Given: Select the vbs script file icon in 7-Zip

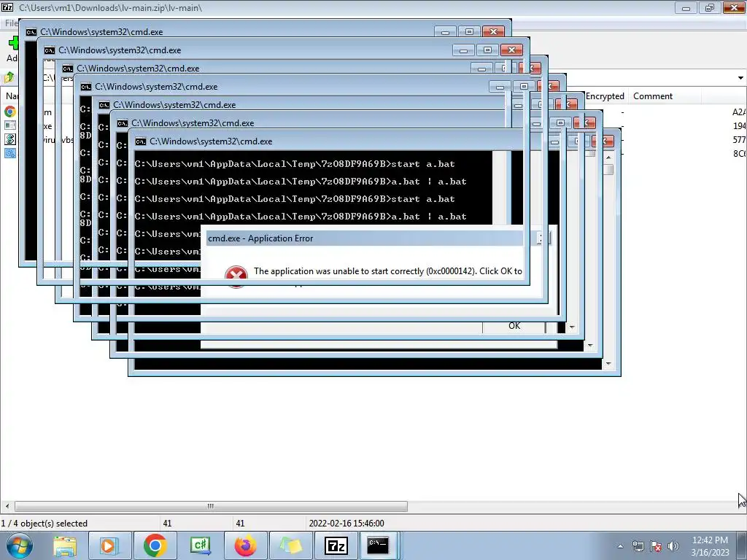Looking at the screenshot, I should click(10, 139).
